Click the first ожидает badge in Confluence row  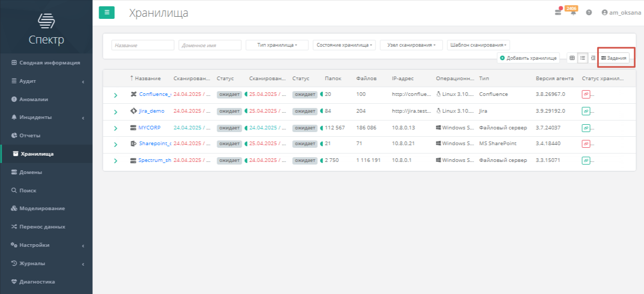(x=229, y=94)
